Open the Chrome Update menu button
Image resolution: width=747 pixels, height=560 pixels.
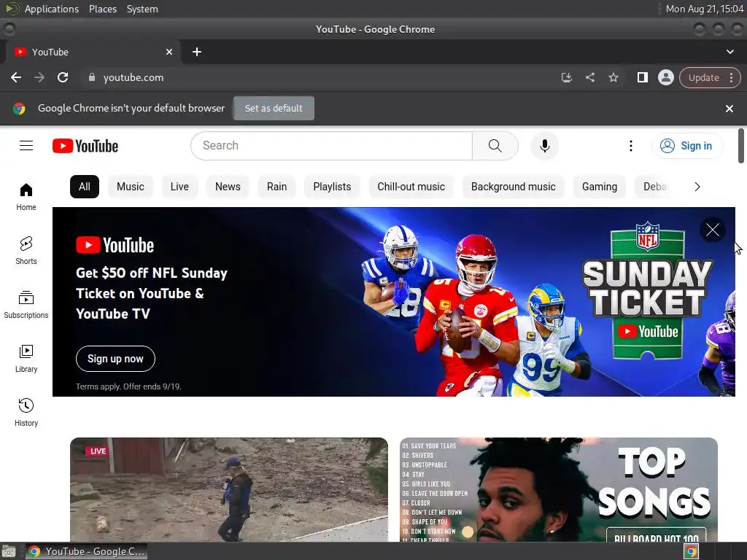pos(710,77)
